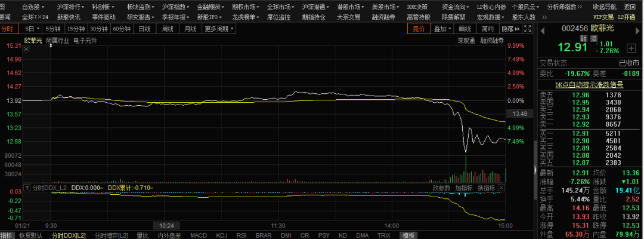
Task: Click 加指标 to add indicator
Action: 464,188
